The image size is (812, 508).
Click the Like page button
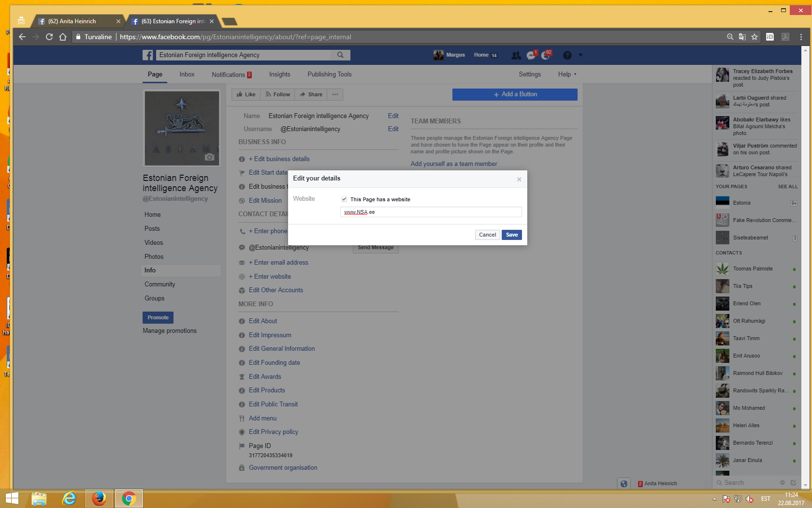coord(246,94)
